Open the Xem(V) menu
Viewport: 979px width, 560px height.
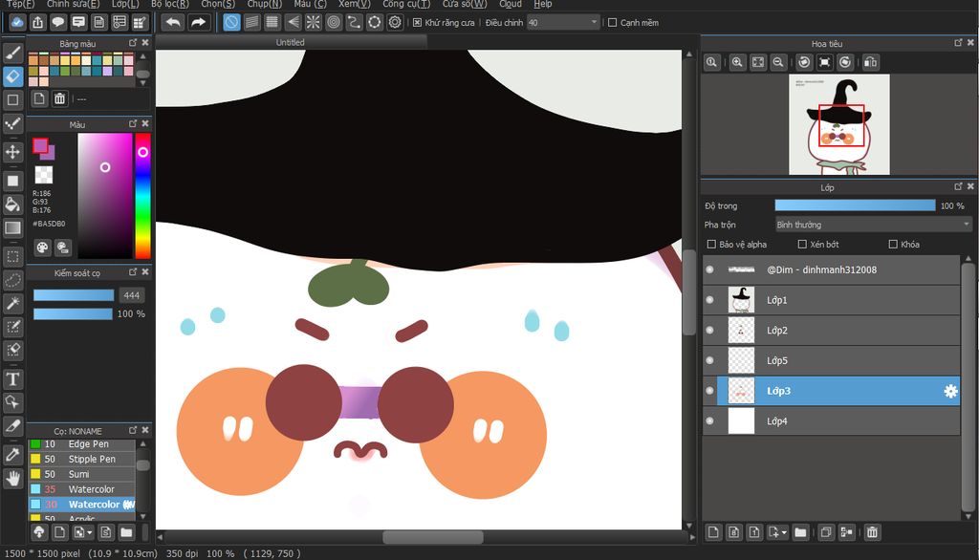tap(354, 4)
